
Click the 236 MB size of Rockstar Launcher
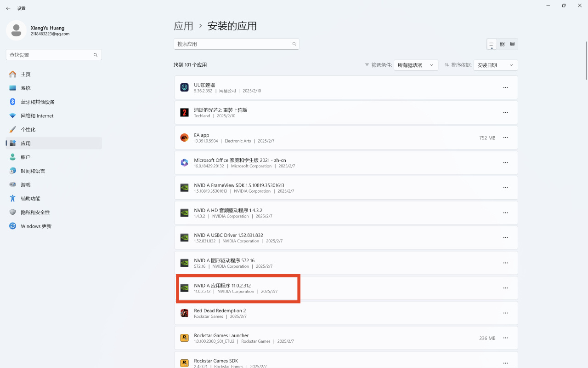[x=487, y=338]
